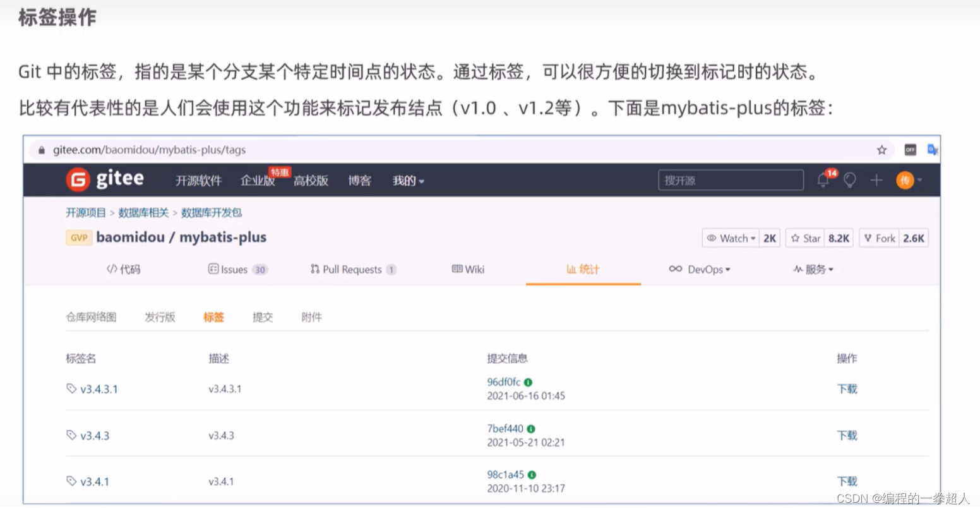
Task: Open tag name v3.4.3.1 link
Action: 99,389
